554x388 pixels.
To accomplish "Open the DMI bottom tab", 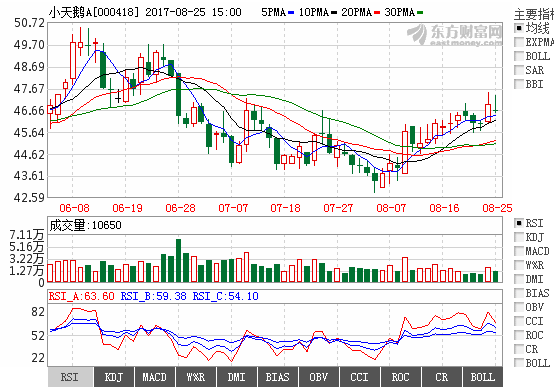I will [237, 377].
